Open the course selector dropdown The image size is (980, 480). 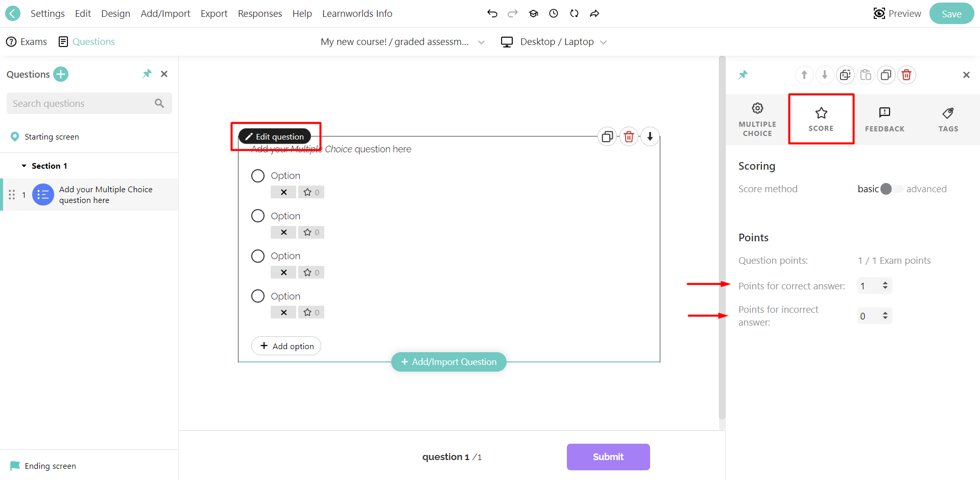(481, 42)
